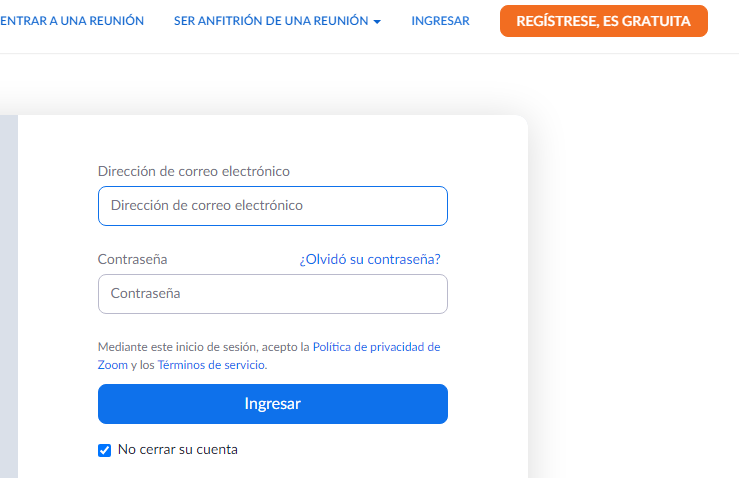Image resolution: width=739 pixels, height=478 pixels.
Task: Open the ¿Olvidó su contraseña? link
Action: tap(370, 259)
